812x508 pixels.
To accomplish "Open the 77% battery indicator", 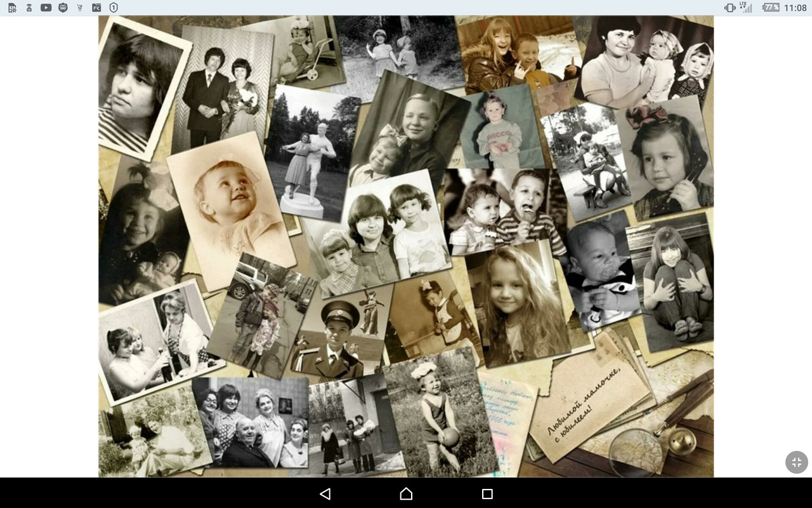I will point(771,8).
